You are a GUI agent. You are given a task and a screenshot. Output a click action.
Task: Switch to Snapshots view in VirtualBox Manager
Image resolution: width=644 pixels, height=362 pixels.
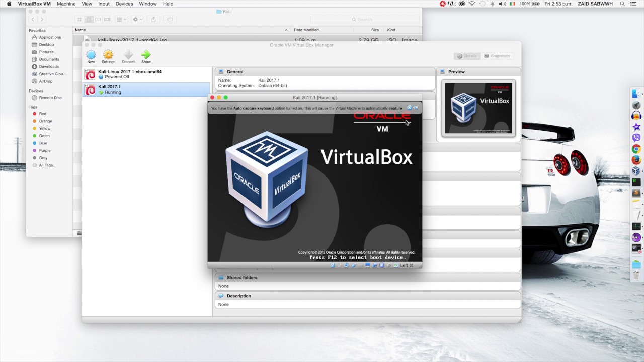tap(497, 56)
